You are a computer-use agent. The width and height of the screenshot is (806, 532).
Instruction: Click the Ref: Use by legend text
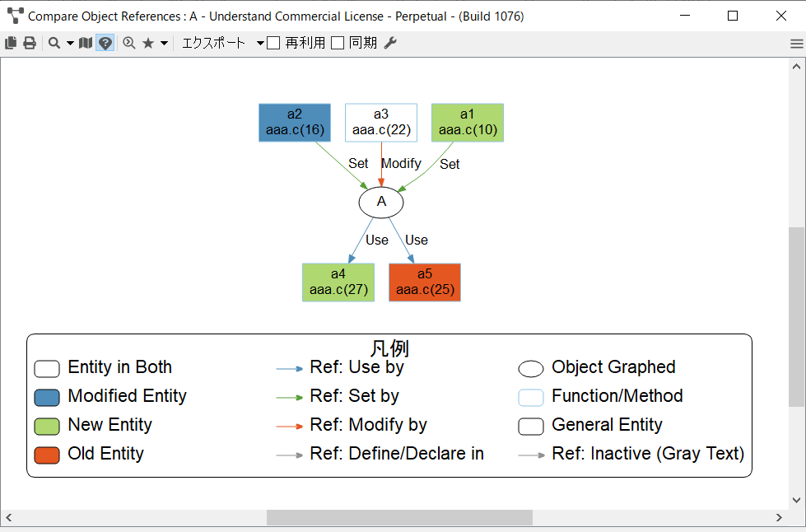[356, 367]
